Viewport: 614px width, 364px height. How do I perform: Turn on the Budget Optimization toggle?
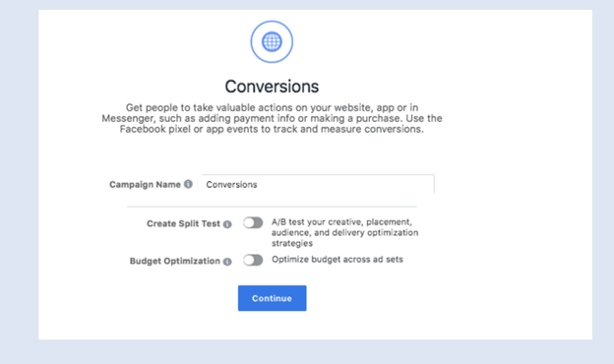(x=253, y=261)
